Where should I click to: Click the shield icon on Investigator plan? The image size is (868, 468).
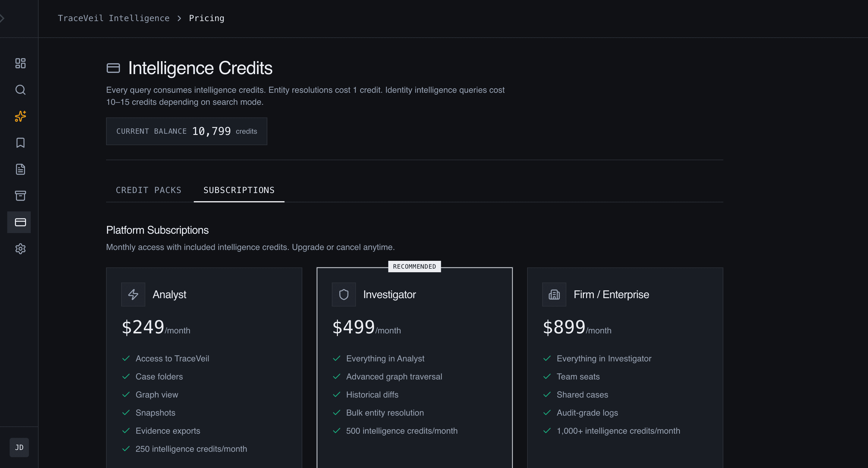(x=343, y=294)
